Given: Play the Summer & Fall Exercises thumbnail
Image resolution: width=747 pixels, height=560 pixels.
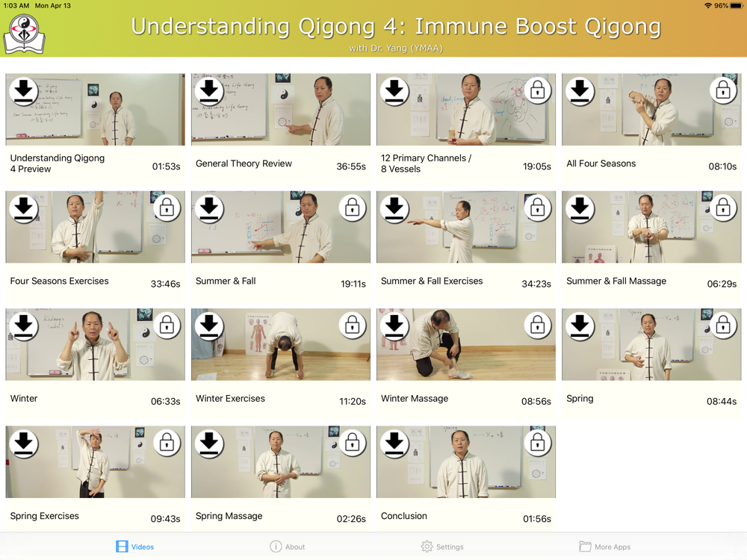Looking at the screenshot, I should point(466,227).
